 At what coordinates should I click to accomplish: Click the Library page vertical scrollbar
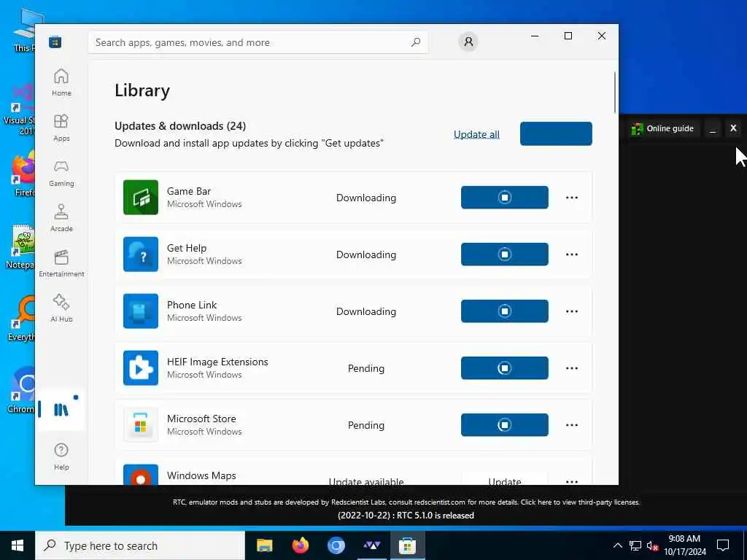coord(614,92)
